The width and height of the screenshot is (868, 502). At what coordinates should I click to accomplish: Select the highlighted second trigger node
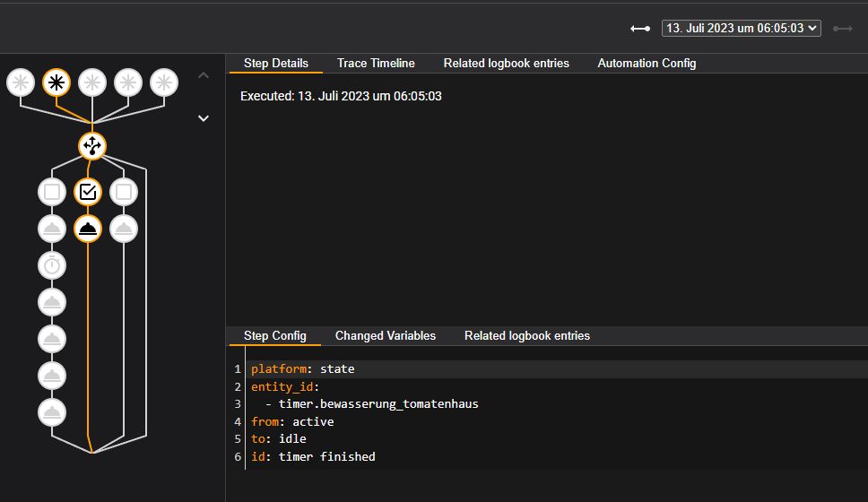click(x=56, y=83)
